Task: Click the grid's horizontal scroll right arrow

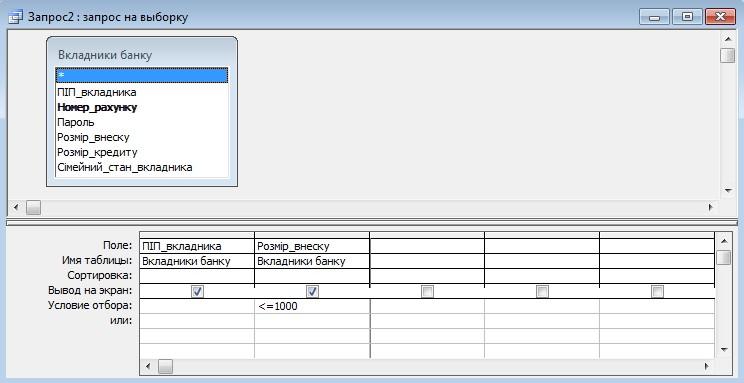Action: click(707, 366)
